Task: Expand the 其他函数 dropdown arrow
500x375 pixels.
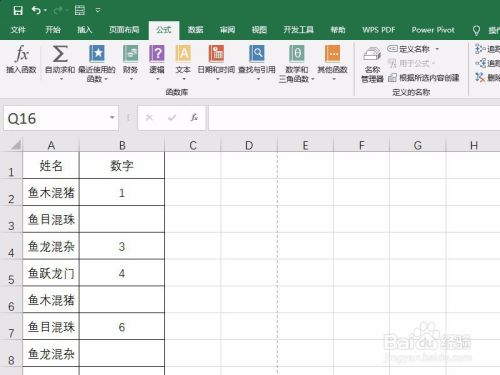Action: [x=334, y=79]
